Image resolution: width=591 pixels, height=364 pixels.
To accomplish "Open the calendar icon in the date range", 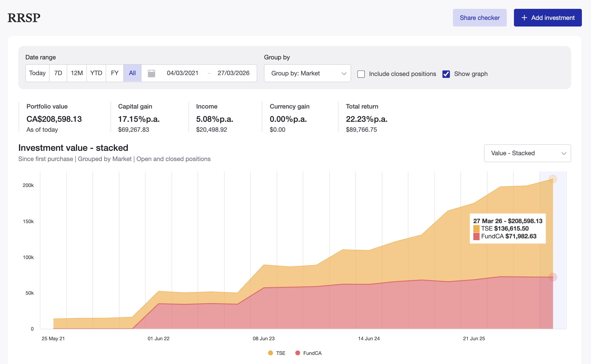I will tap(151, 73).
